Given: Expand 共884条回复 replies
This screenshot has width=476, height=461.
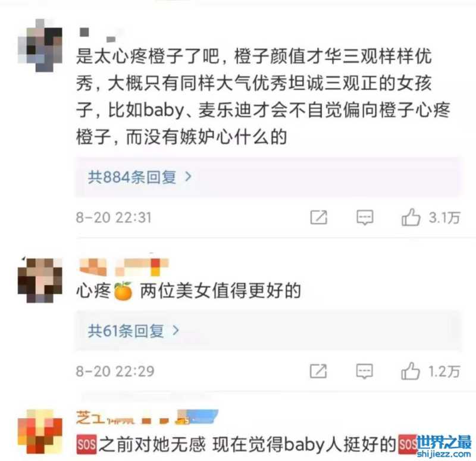Looking at the screenshot, I should click(x=268, y=177).
